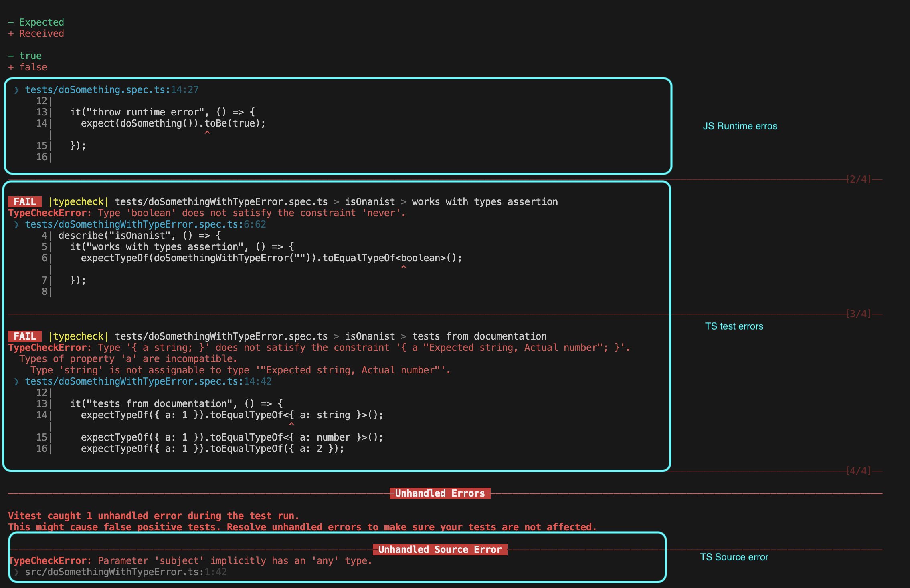Image resolution: width=910 pixels, height=588 pixels.
Task: Click the red caret under toBe(true)
Action: click(x=207, y=132)
